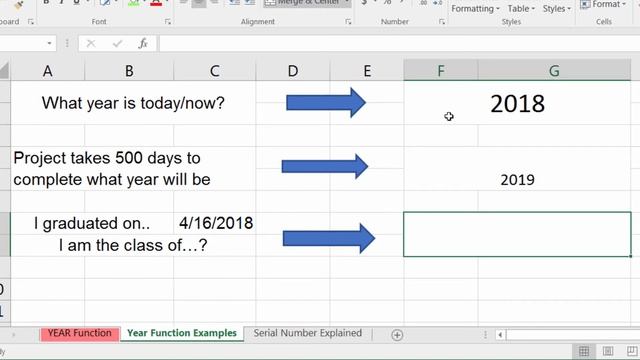Select column E header
Screen dimensions: 640x360
[367, 71]
